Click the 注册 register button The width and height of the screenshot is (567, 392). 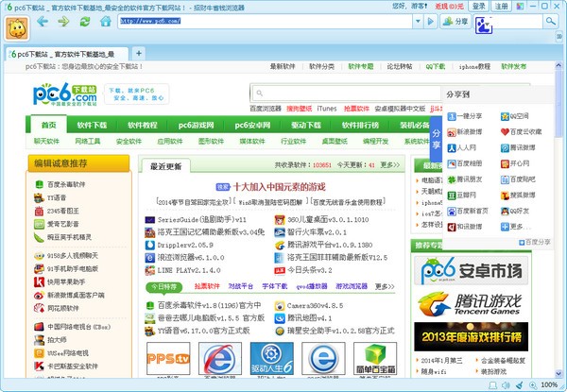(x=501, y=7)
